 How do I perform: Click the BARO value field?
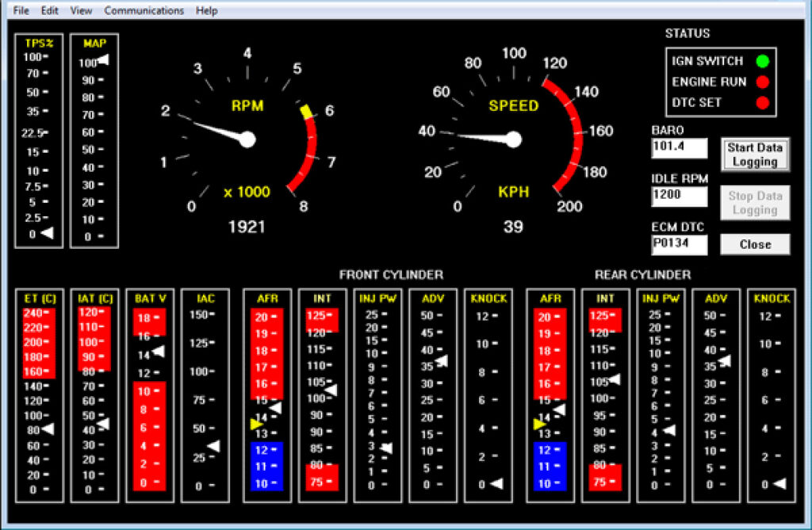(679, 147)
